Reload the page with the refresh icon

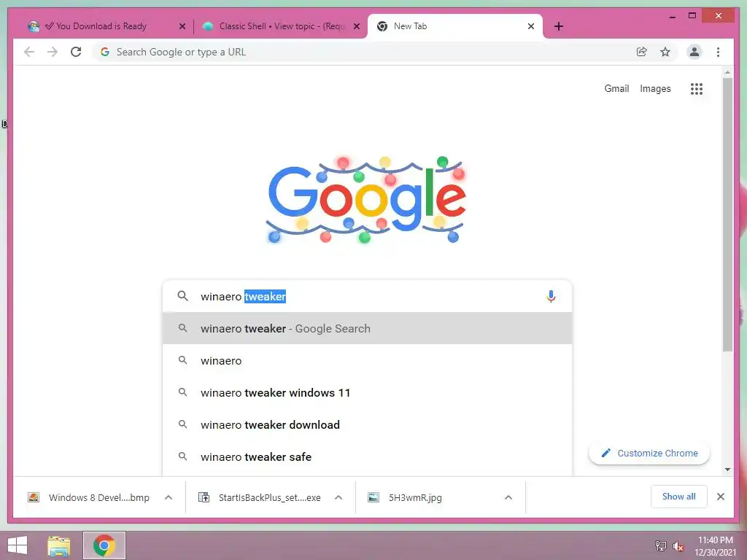coord(76,52)
